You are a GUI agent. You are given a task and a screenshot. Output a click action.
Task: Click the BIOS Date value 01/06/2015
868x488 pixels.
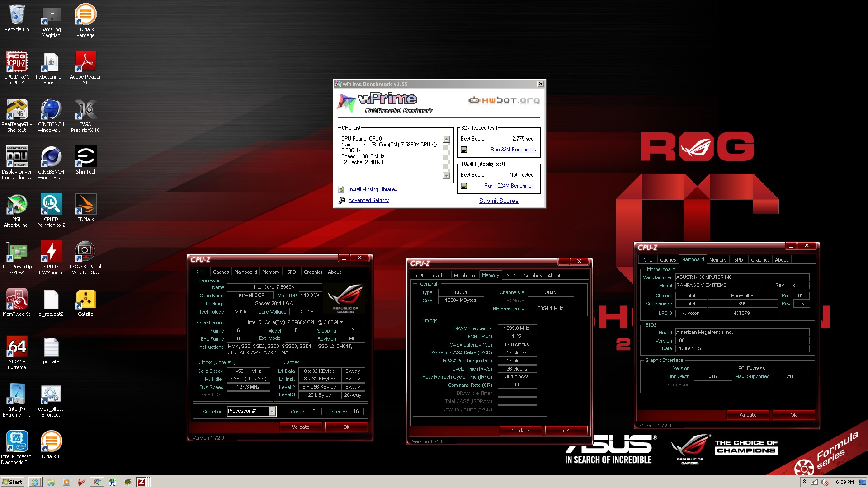(x=742, y=349)
